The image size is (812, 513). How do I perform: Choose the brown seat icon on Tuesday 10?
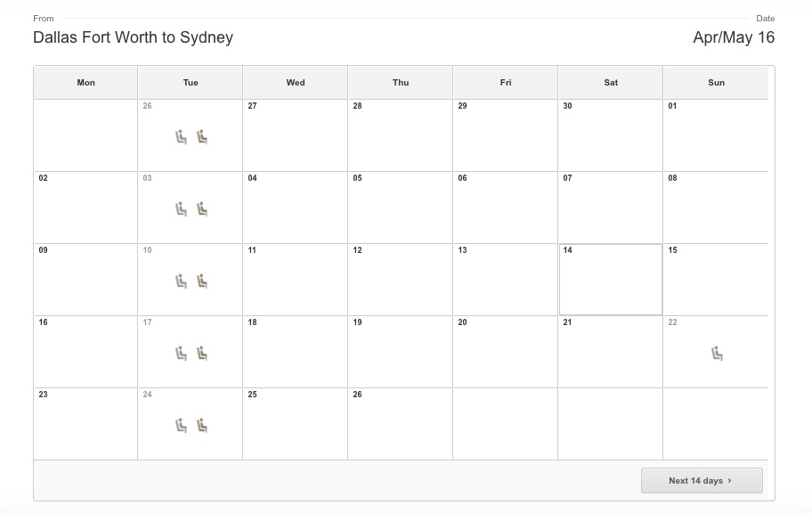[202, 281]
